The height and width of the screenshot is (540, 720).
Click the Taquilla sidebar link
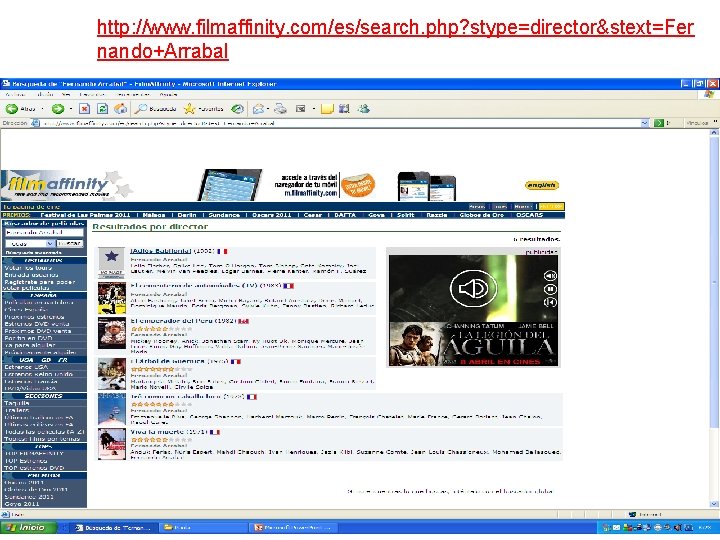(17, 403)
